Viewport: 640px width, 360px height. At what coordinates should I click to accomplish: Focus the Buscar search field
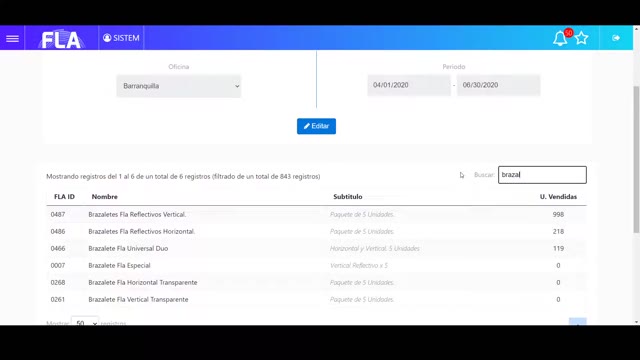tap(542, 175)
